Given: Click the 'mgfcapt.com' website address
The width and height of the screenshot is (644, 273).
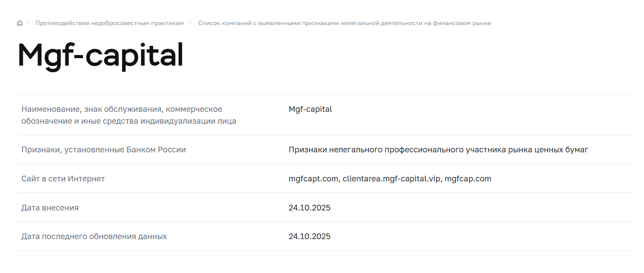Looking at the screenshot, I should [x=313, y=179].
